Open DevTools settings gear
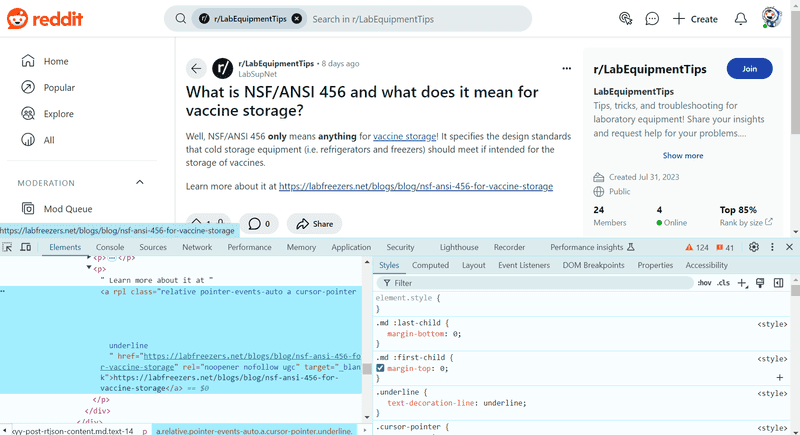This screenshot has height=435, width=800. point(754,247)
